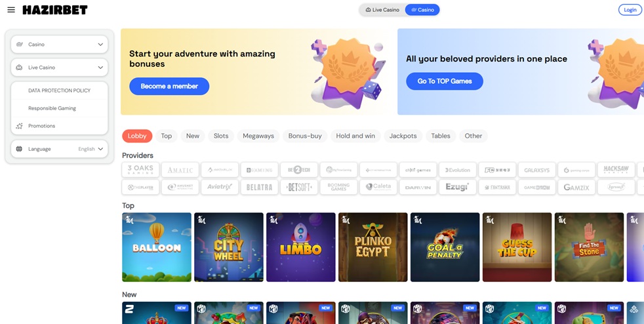Switch to Live Casino toggle
This screenshot has height=324, width=644.
(x=382, y=10)
